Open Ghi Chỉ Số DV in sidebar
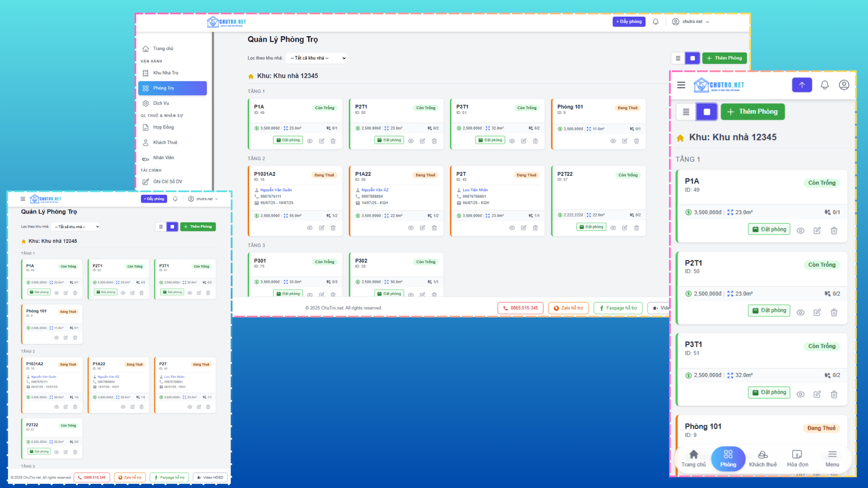The width and height of the screenshot is (868, 488). tap(173, 182)
